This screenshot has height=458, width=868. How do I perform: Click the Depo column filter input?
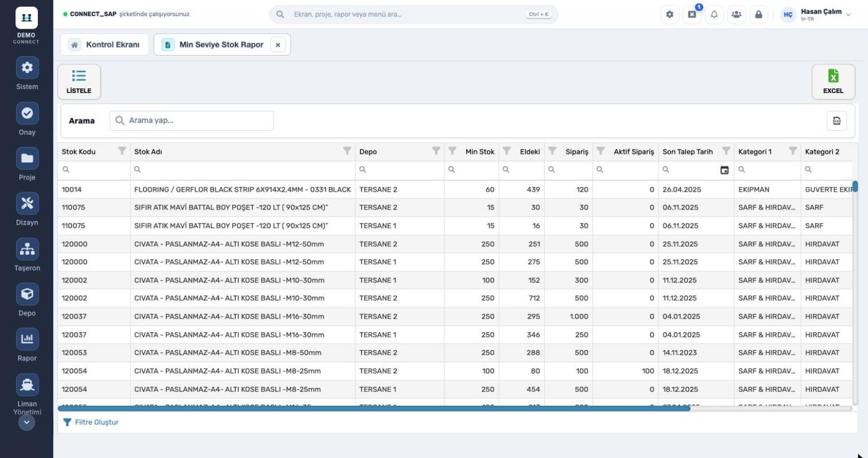(x=400, y=170)
